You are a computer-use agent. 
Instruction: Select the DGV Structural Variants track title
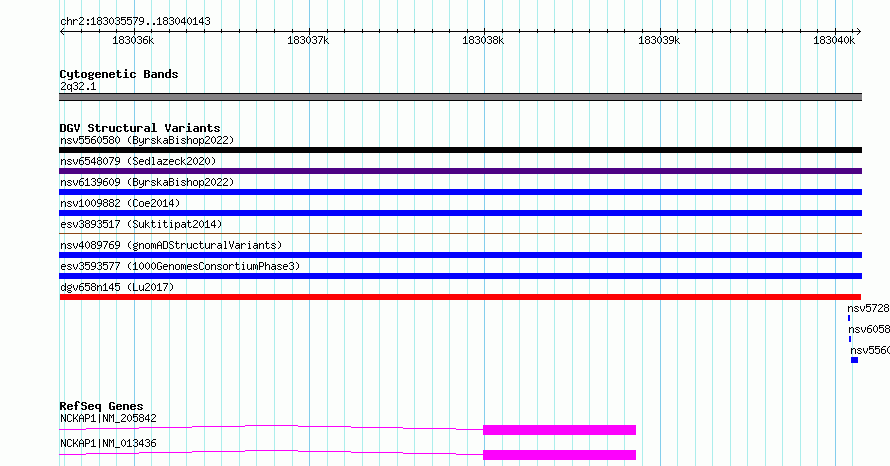[140, 128]
